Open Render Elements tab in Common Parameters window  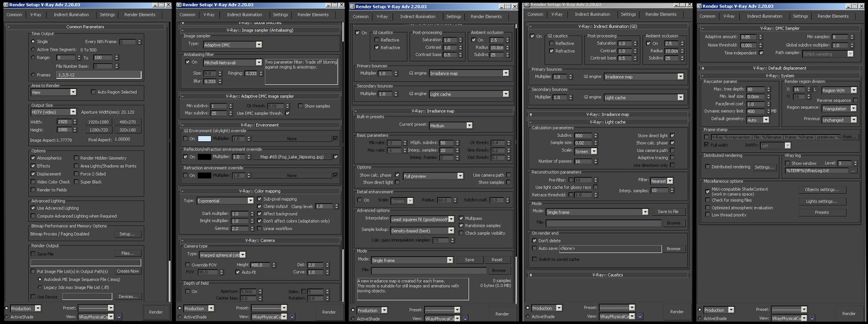(139, 15)
